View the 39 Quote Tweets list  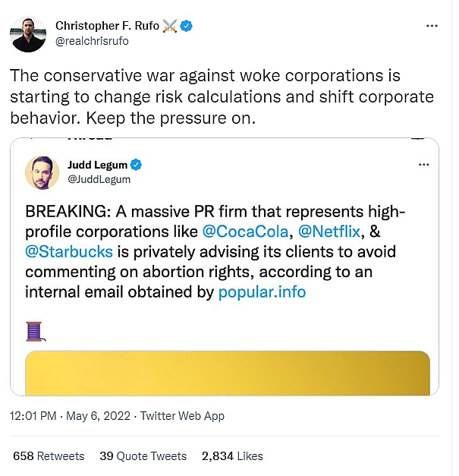click(143, 456)
